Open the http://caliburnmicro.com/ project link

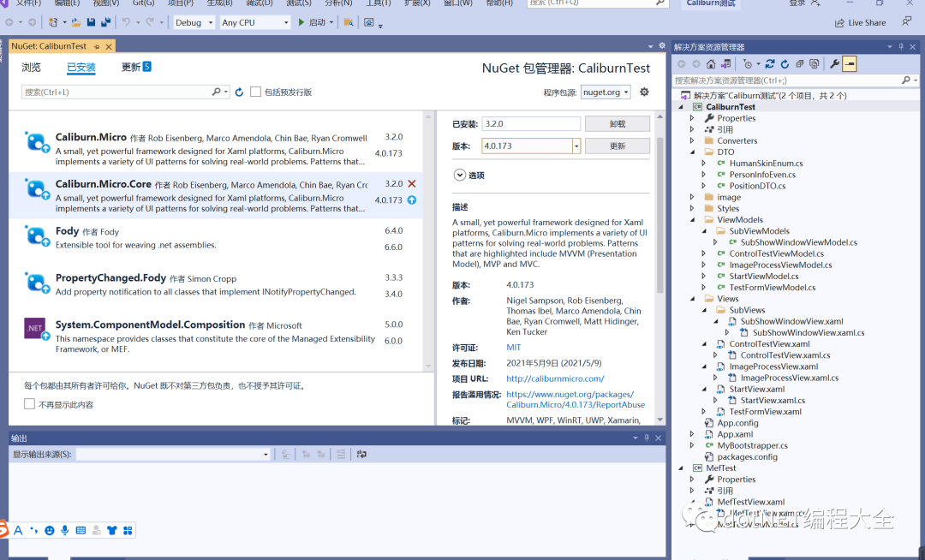(555, 378)
